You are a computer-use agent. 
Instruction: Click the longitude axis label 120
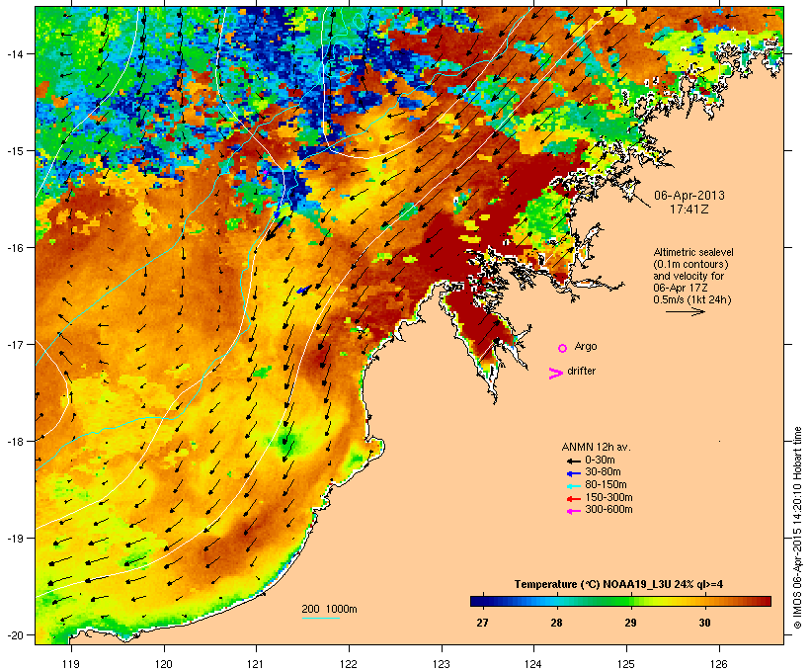click(164, 664)
